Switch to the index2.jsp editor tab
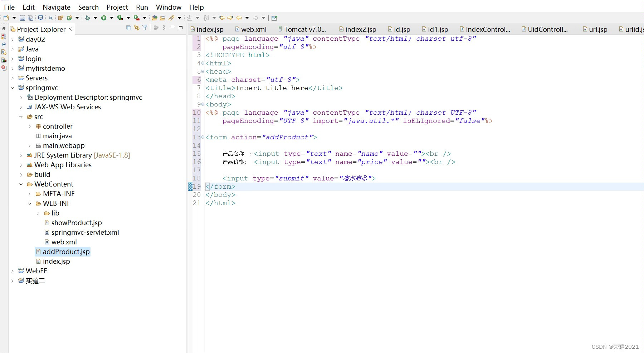Viewport: 644px width, 353px height. click(358, 29)
